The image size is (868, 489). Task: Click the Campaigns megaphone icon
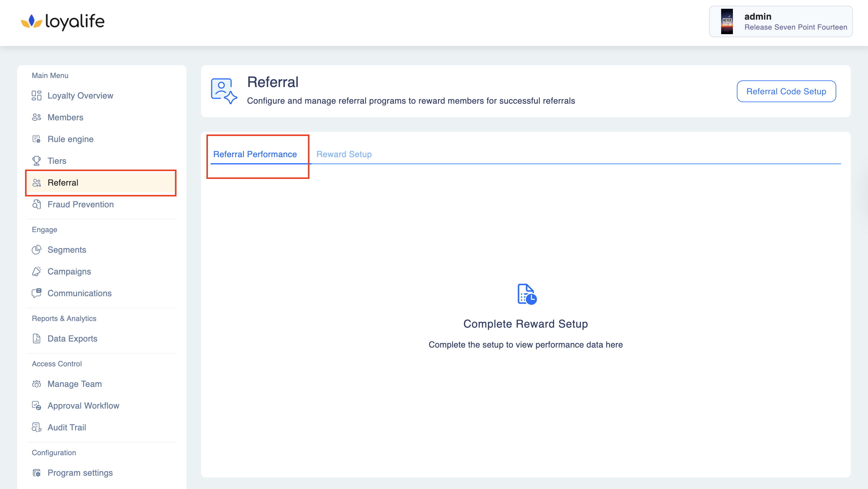coord(36,271)
